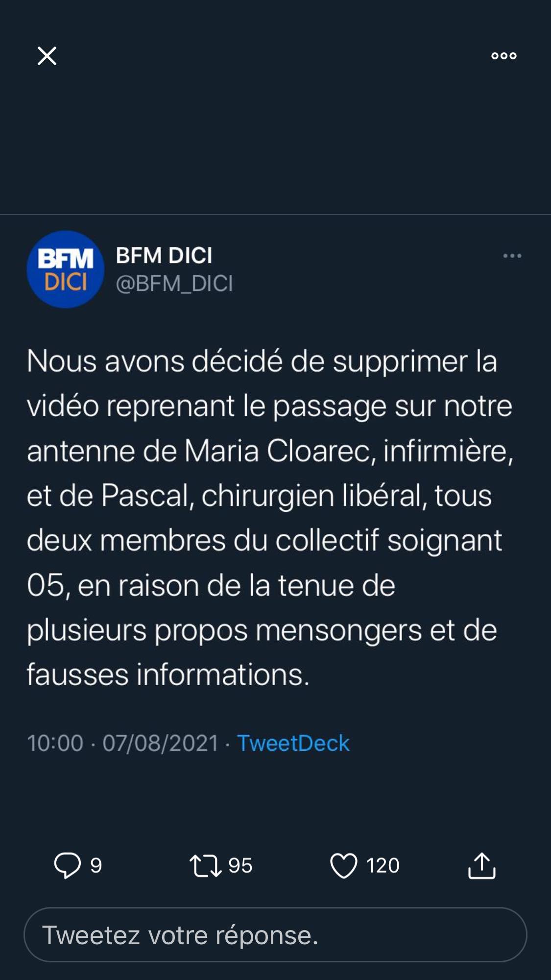The height and width of the screenshot is (980, 551).
Task: Focus the 'Tweetez votre réponse' field
Action: (275, 935)
